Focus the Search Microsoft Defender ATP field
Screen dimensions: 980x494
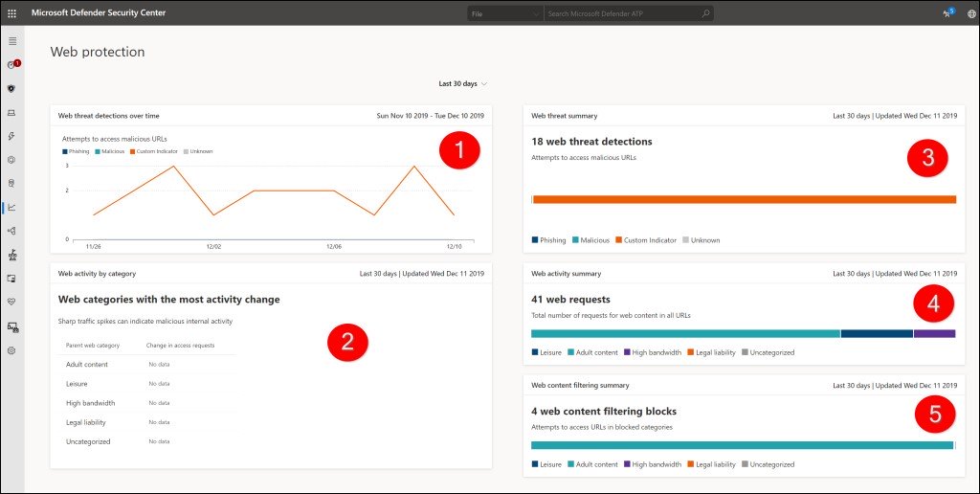tap(622, 13)
